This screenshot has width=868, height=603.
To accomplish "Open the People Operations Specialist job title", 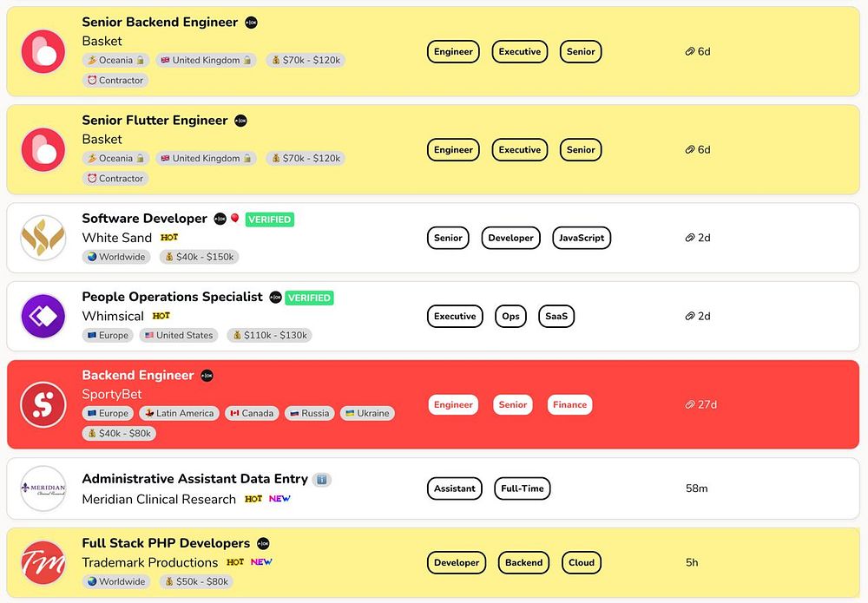I will 172,297.
